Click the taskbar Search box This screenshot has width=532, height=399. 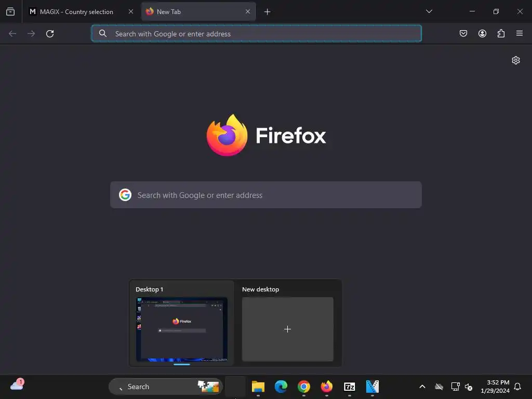(166, 387)
